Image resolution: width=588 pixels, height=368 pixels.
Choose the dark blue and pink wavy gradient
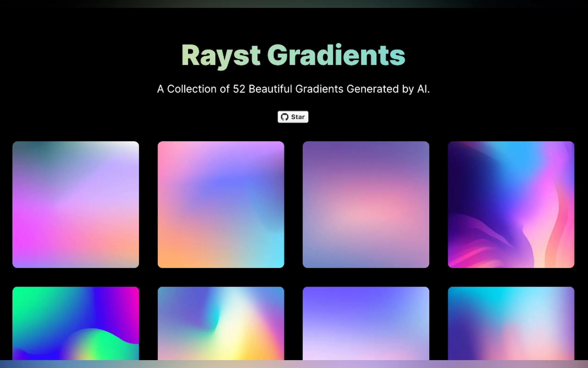coord(511,204)
